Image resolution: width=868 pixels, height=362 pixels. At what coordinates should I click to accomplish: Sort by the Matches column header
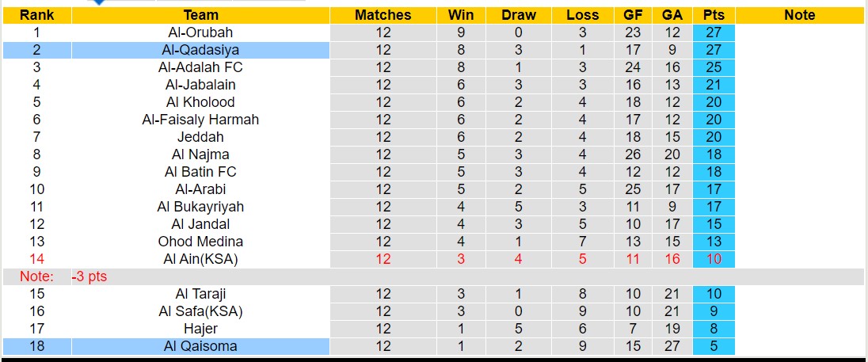click(383, 15)
